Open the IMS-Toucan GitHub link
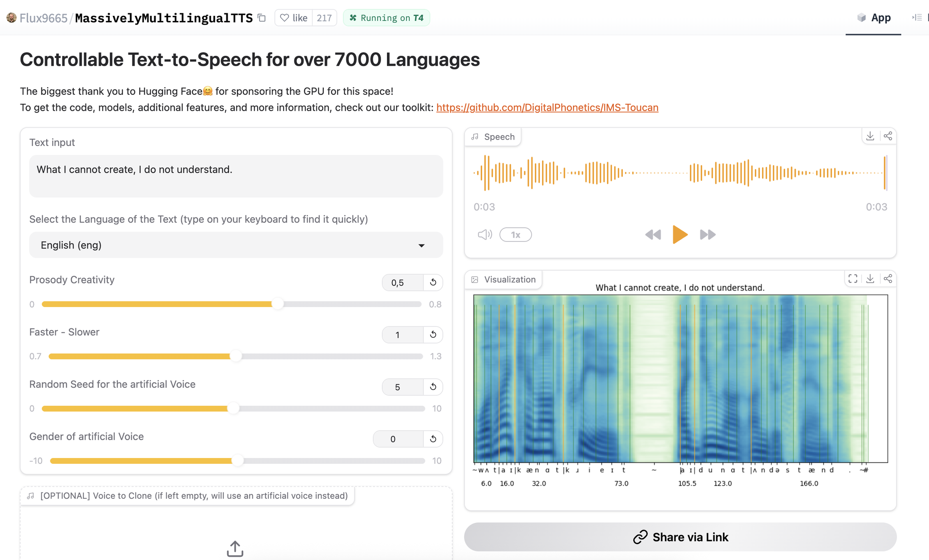 547,107
